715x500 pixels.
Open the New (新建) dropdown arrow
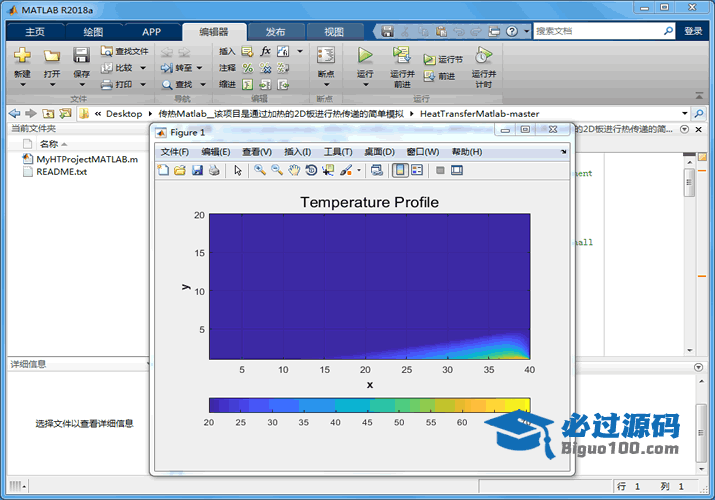click(22, 85)
